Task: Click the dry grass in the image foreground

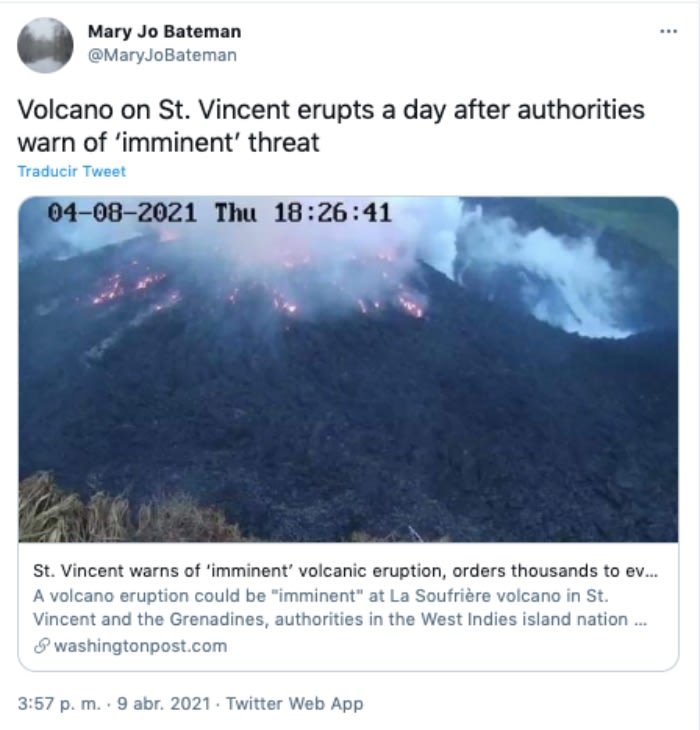Action: pyautogui.click(x=116, y=512)
